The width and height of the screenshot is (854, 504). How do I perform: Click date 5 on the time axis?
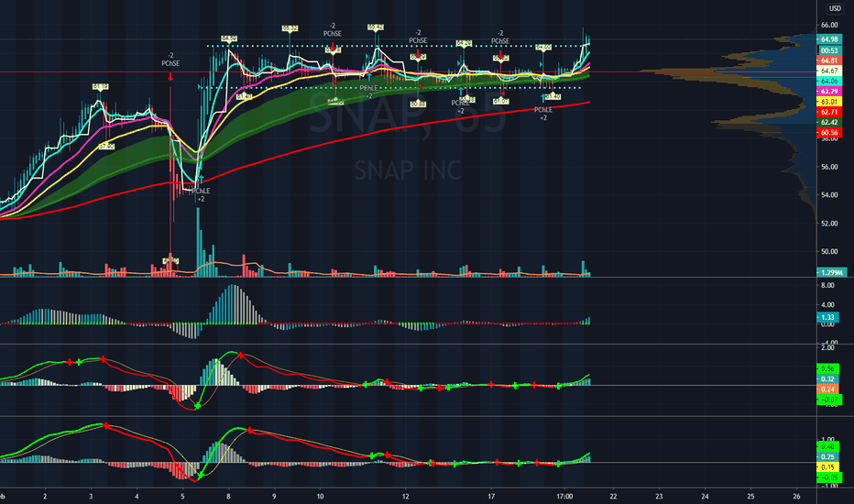pos(182,497)
